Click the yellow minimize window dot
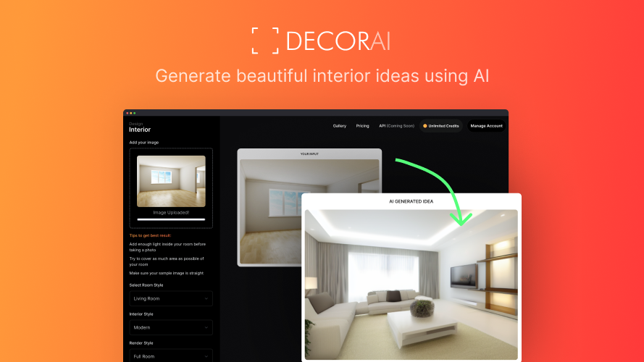 click(x=131, y=113)
